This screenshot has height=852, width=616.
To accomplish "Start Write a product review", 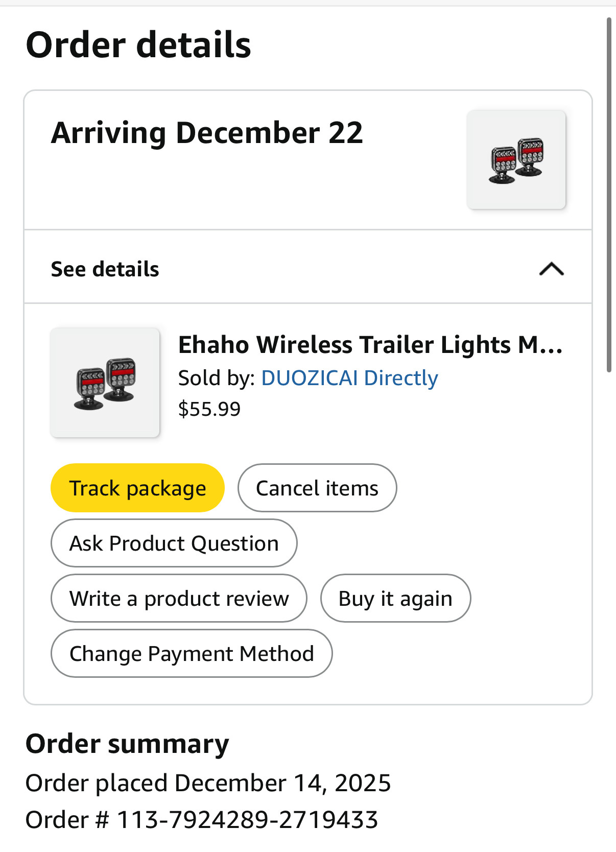I will point(179,598).
